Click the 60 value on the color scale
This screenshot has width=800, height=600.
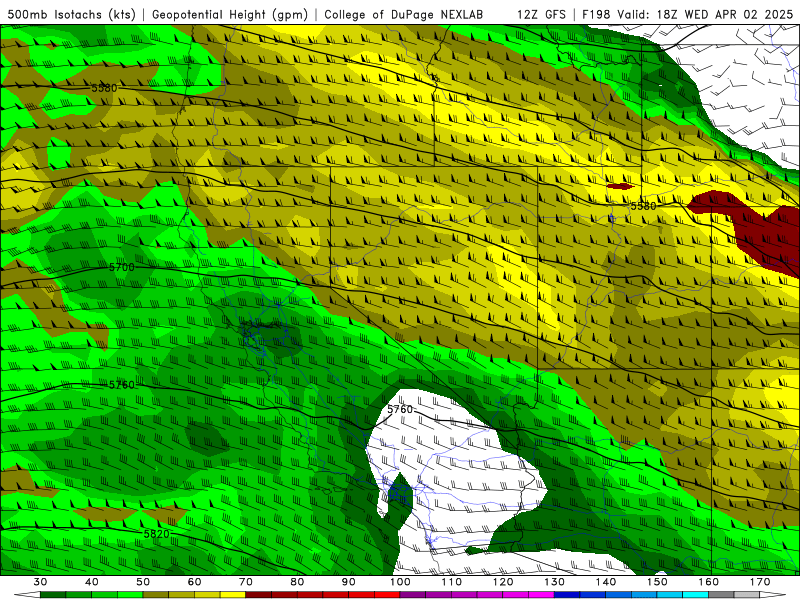coord(194,582)
